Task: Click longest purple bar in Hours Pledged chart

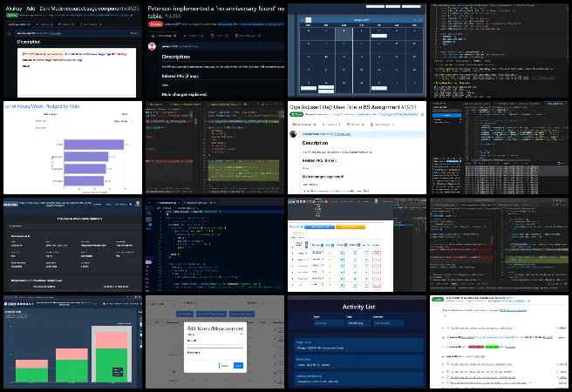Action: 94,145
